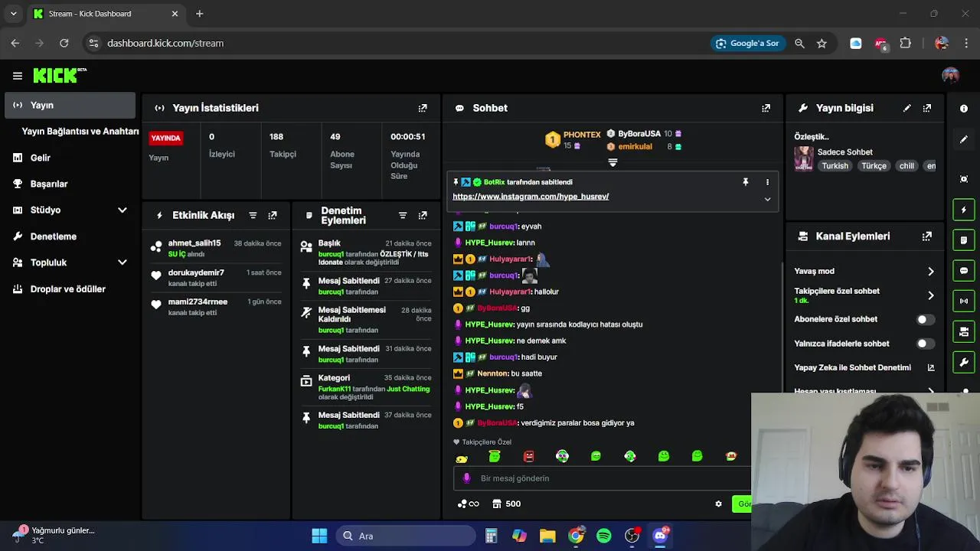
Task: Toggle the chat bubble panel icon in right rail
Action: click(964, 271)
